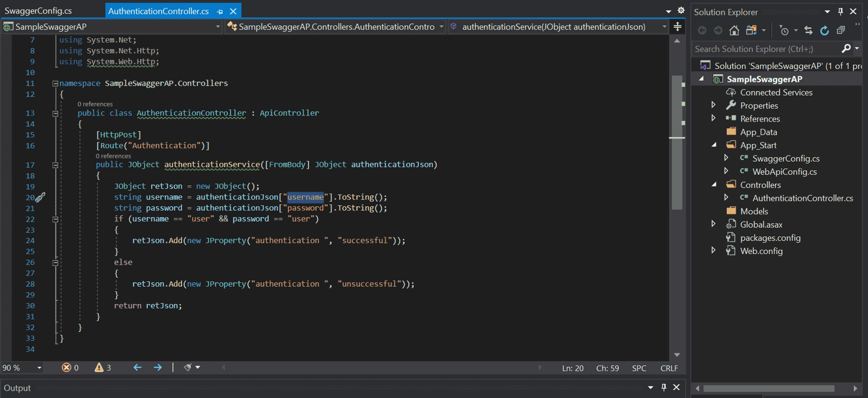868x398 pixels.
Task: Expand Controllers folder in Solution Explorer
Action: point(714,184)
